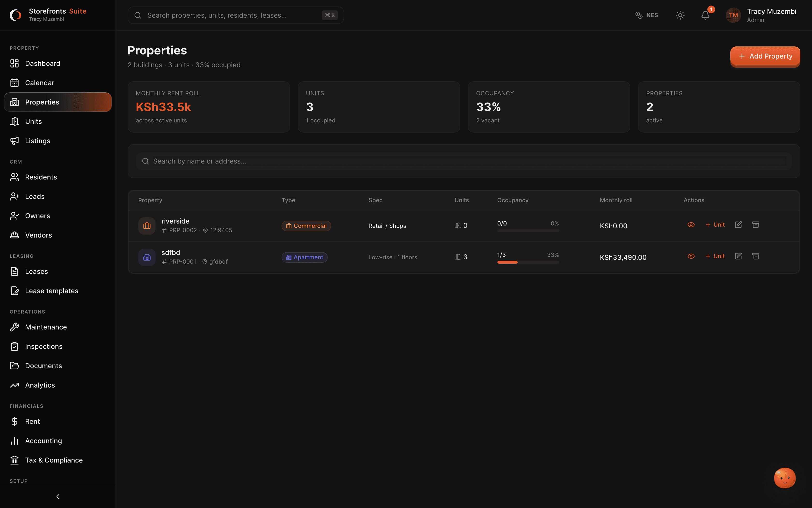This screenshot has width=812, height=508.
Task: Archive the riverside property
Action: pos(756,225)
